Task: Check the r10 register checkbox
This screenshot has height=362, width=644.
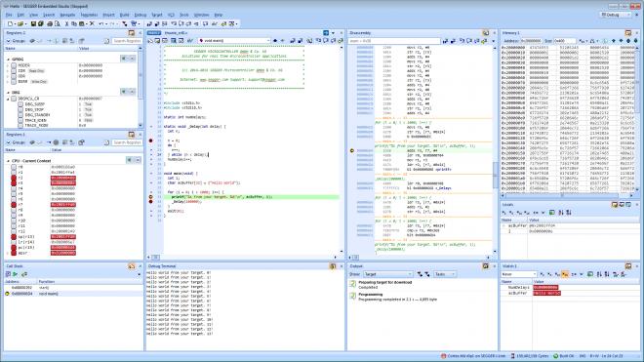Action: 14,221
